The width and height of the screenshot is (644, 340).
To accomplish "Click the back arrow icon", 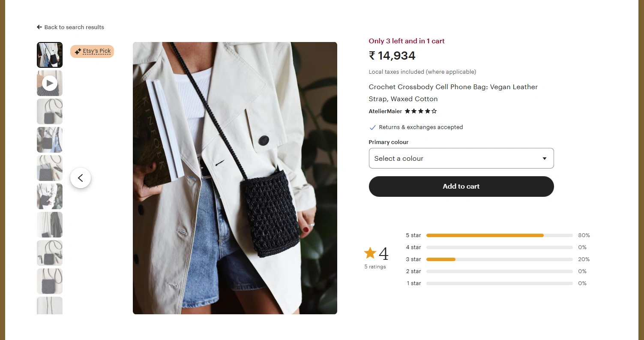I will (39, 27).
